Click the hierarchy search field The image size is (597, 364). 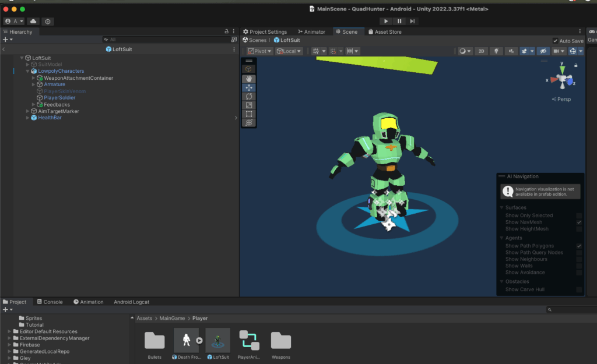(167, 40)
